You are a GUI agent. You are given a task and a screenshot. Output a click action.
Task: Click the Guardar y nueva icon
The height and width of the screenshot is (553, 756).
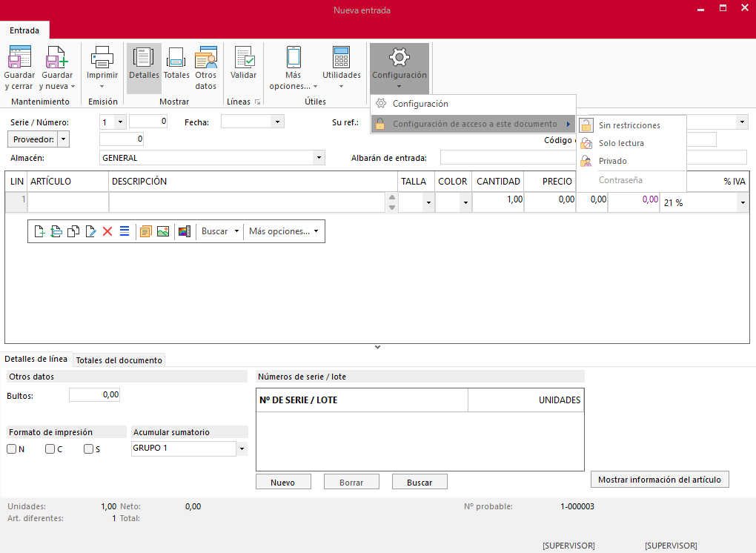coord(57,57)
